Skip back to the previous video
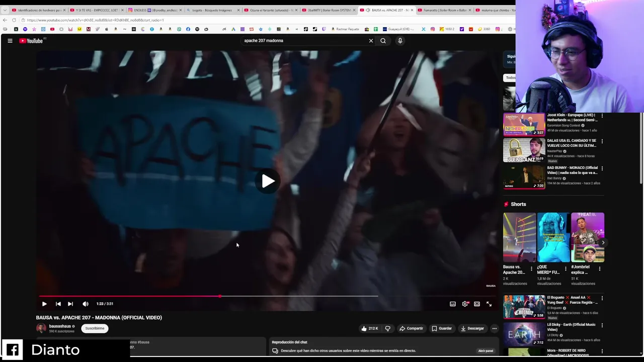 [x=58, y=304]
